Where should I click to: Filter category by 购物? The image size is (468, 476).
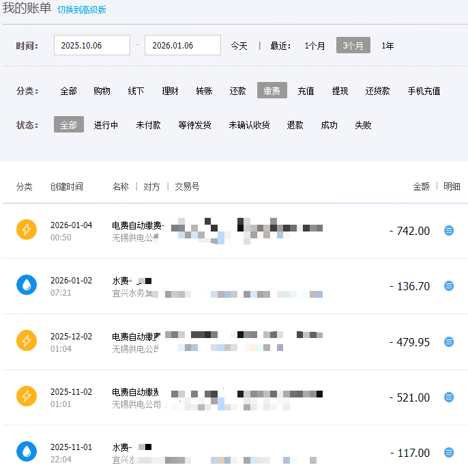(x=102, y=91)
